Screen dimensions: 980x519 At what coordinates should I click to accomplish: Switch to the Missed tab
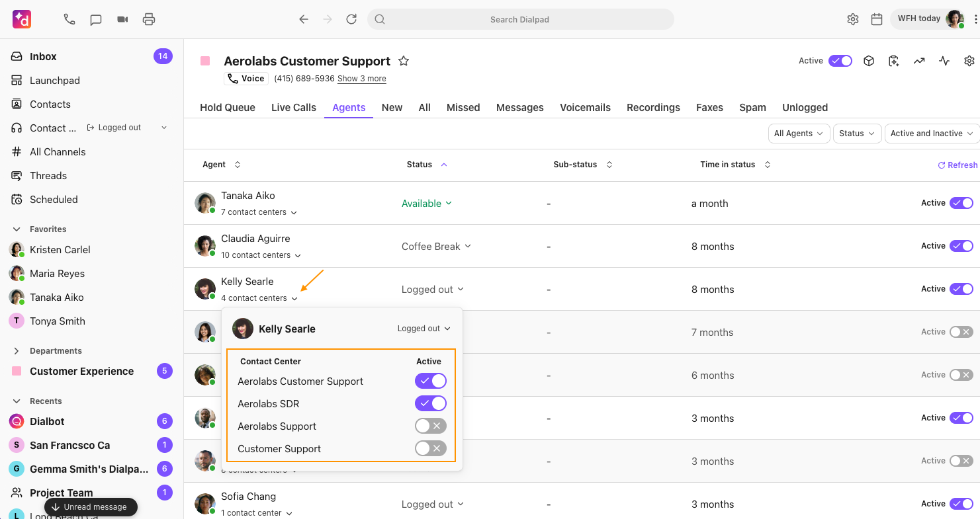tap(463, 107)
